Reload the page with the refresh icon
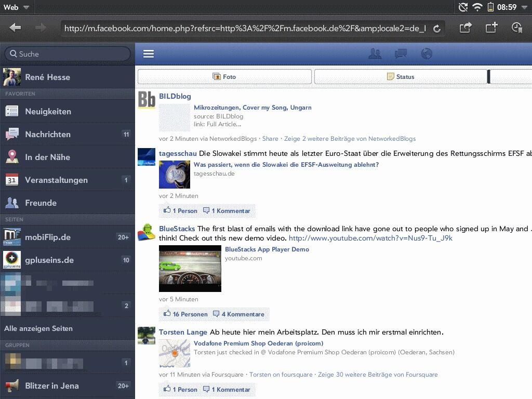The width and height of the screenshot is (532, 399). click(437, 29)
